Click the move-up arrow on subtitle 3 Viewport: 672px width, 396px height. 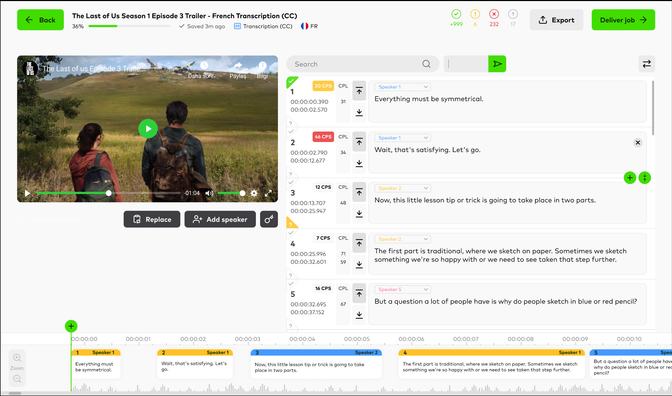[x=359, y=192]
